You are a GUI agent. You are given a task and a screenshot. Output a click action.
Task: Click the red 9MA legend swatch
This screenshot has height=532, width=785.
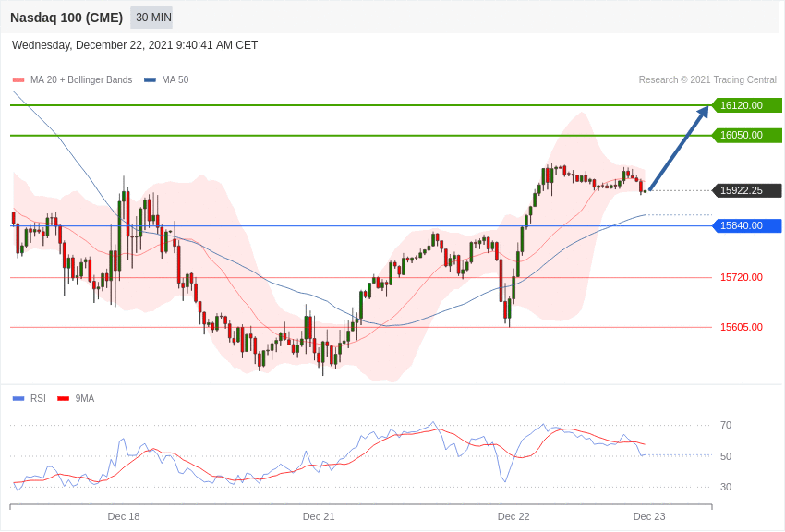(64, 399)
